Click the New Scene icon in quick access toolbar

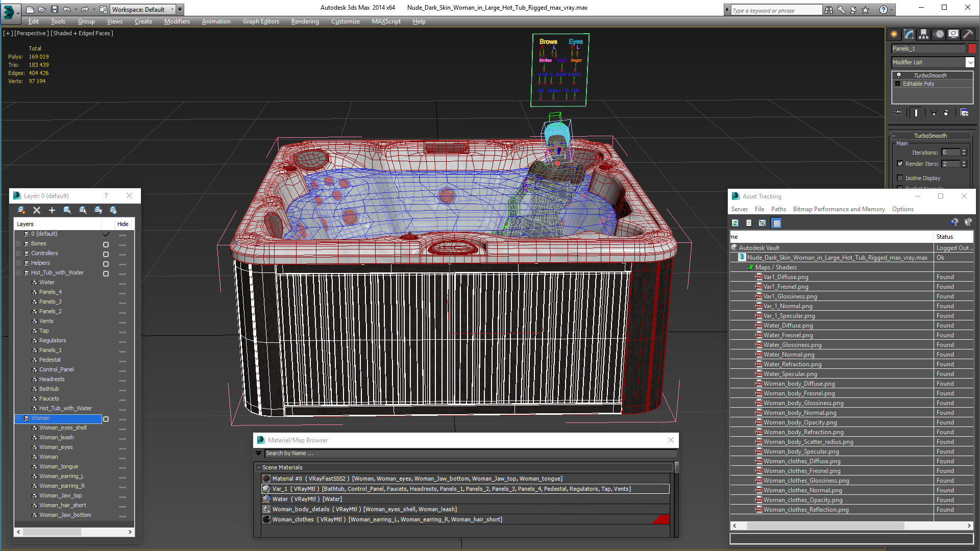click(30, 9)
